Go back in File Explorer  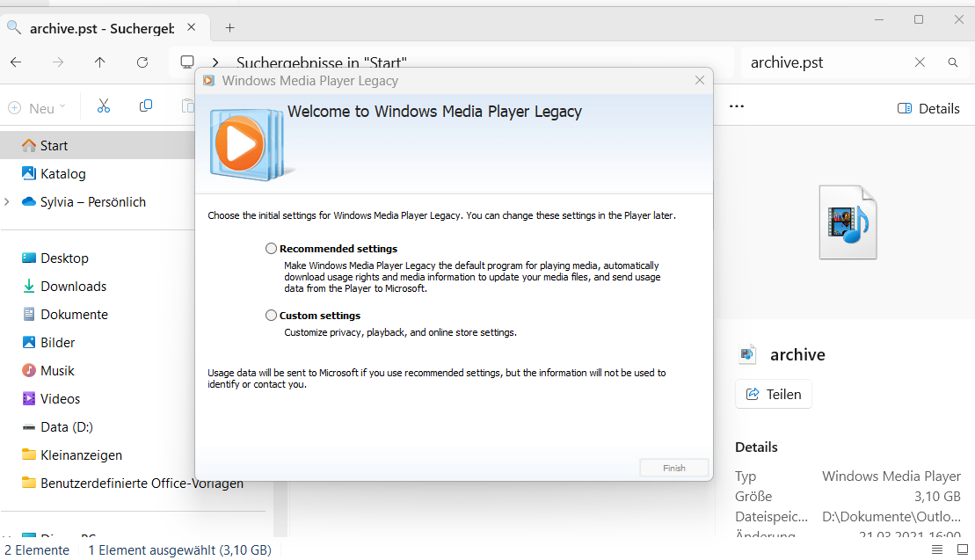coord(16,62)
